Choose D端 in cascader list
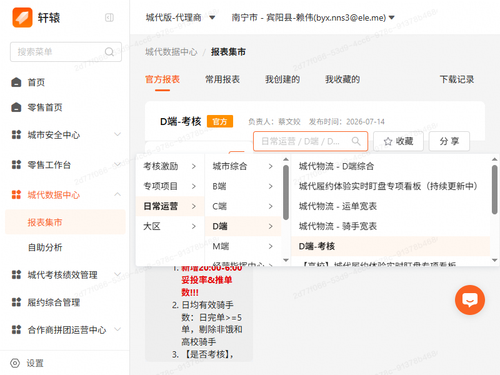The height and width of the screenshot is (375, 500). point(243,226)
